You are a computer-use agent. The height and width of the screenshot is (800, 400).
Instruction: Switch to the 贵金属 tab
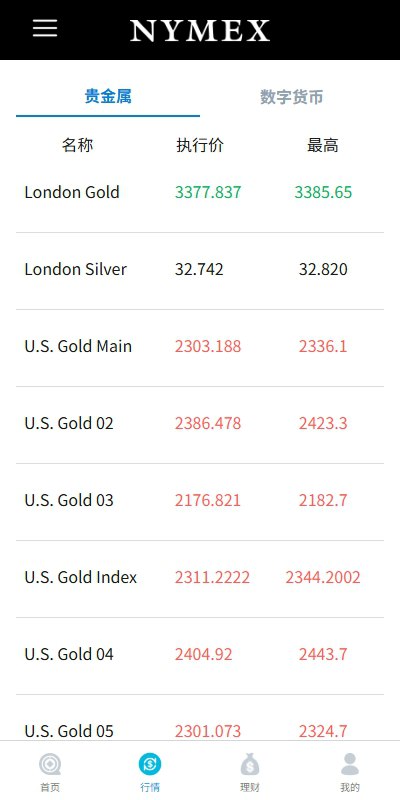point(108,96)
